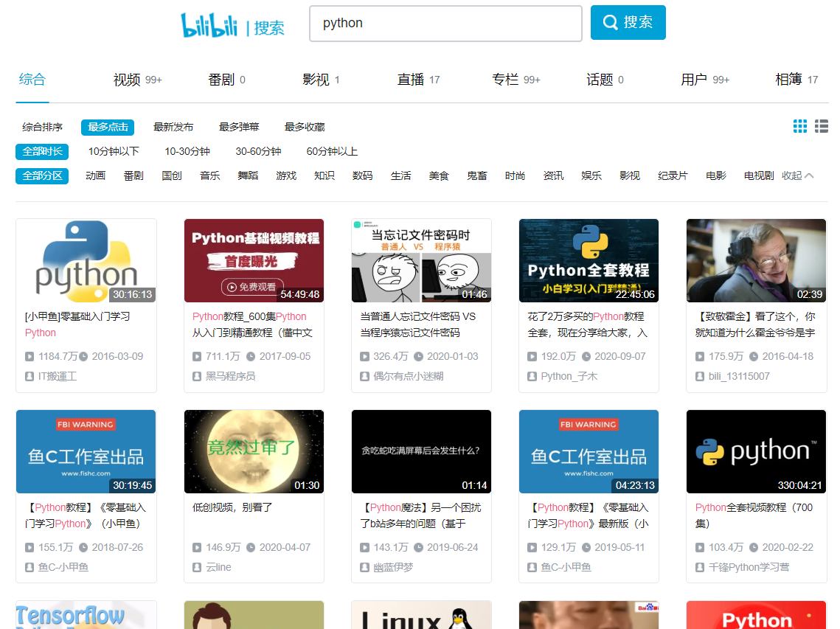The height and width of the screenshot is (629, 840).
Task: Open the 04:23:13 鱼C工作室出品 thumbnail
Action: click(589, 452)
